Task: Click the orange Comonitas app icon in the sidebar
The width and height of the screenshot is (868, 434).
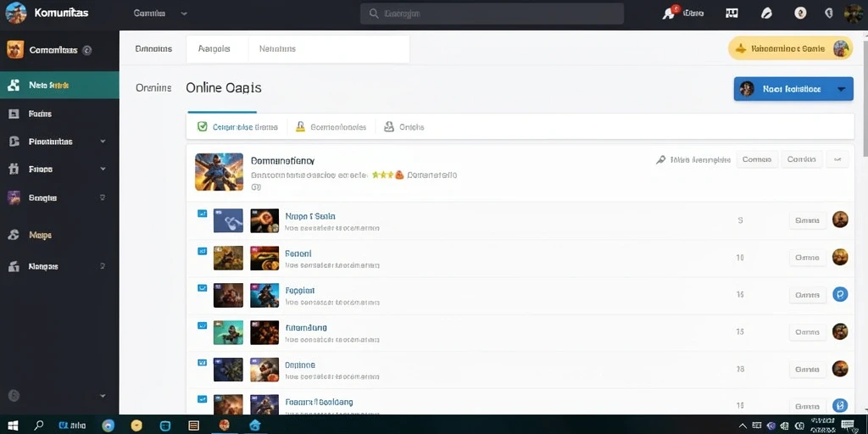Action: click(x=15, y=50)
